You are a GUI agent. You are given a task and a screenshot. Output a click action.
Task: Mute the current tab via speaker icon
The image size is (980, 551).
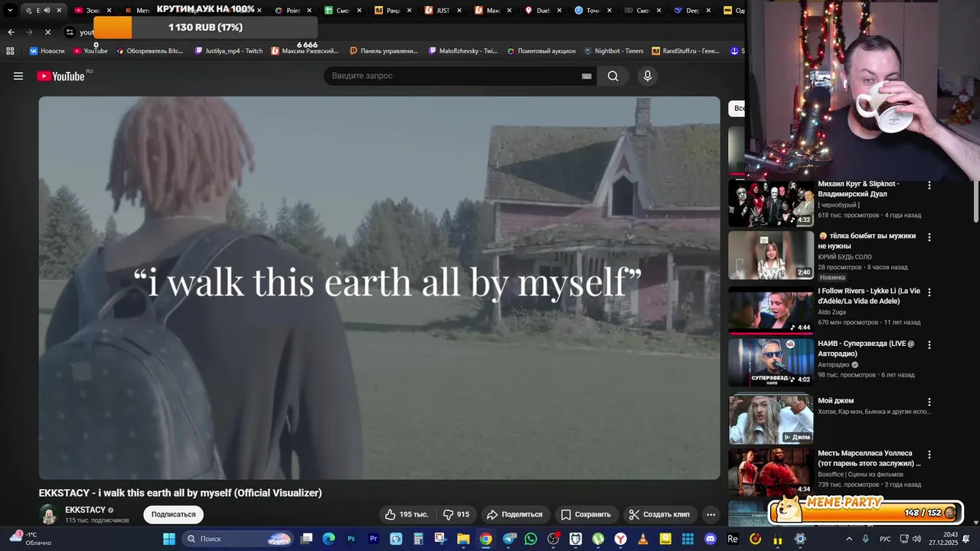(47, 11)
